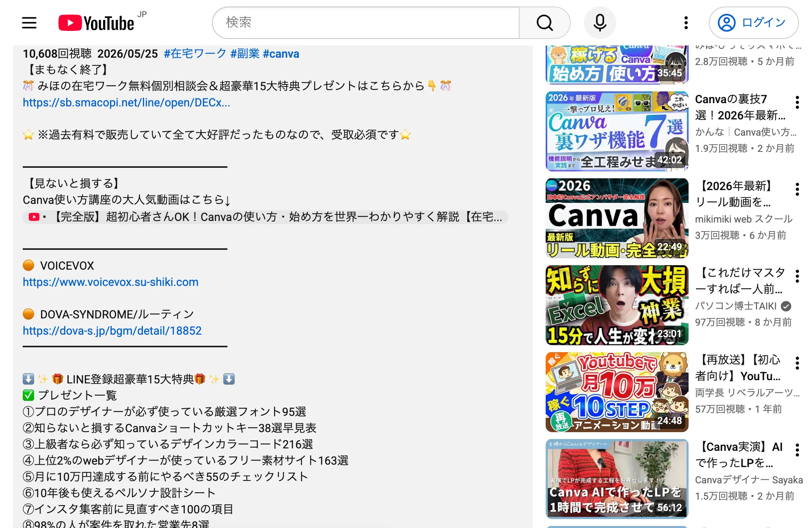This screenshot has width=812, height=528.
Task: Click the title 【再放送】【初心者向け】YouTu
Action: point(738,368)
